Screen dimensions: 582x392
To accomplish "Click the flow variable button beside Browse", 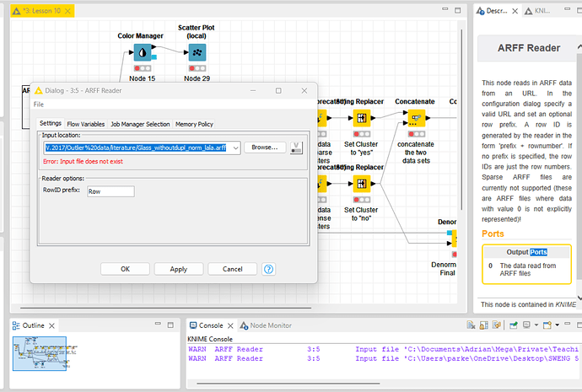I will pyautogui.click(x=296, y=148).
